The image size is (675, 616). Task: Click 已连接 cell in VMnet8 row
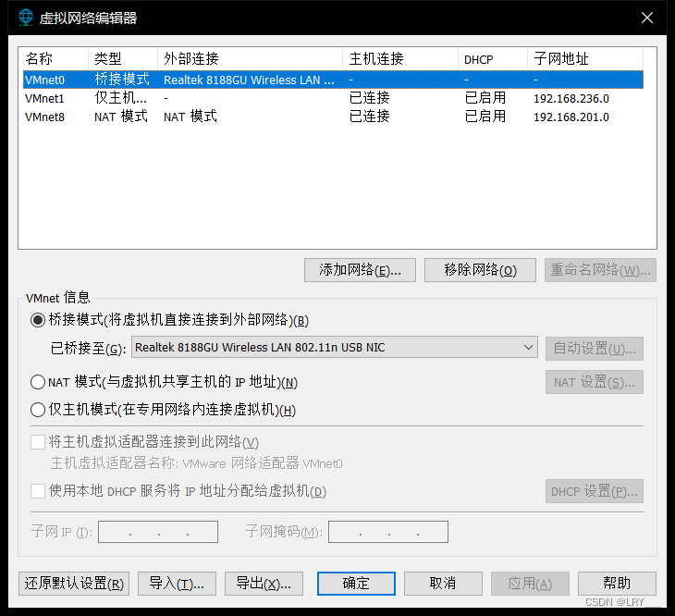369,117
